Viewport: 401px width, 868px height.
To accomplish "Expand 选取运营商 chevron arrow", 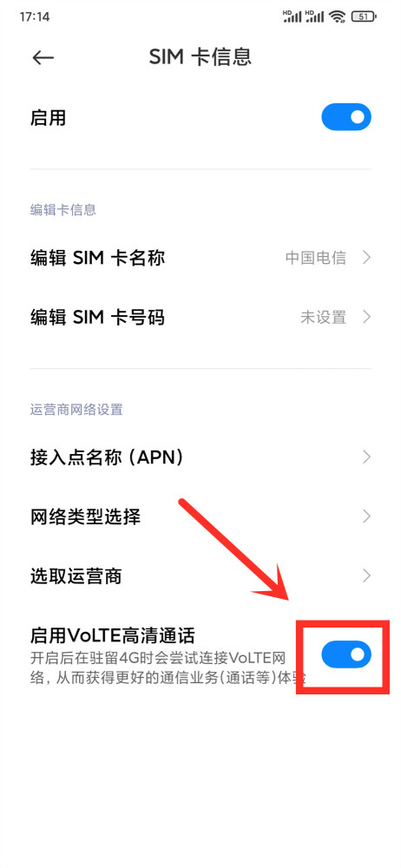I will (366, 576).
